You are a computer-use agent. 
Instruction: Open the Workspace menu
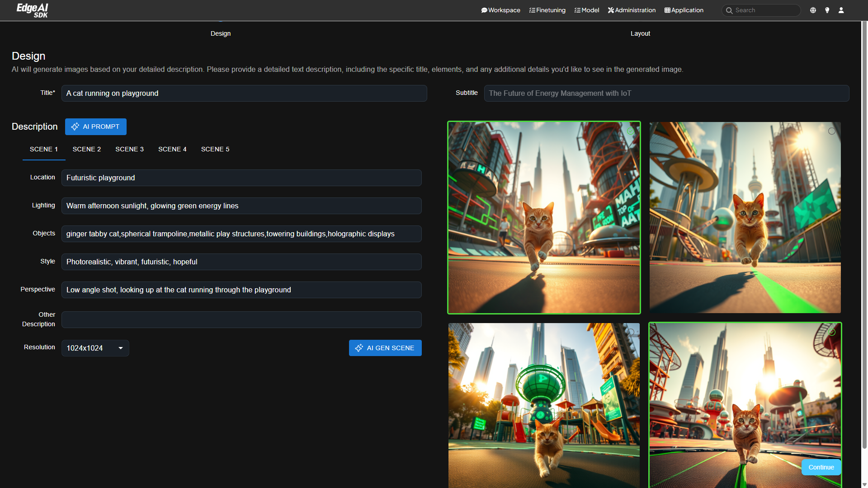point(500,10)
